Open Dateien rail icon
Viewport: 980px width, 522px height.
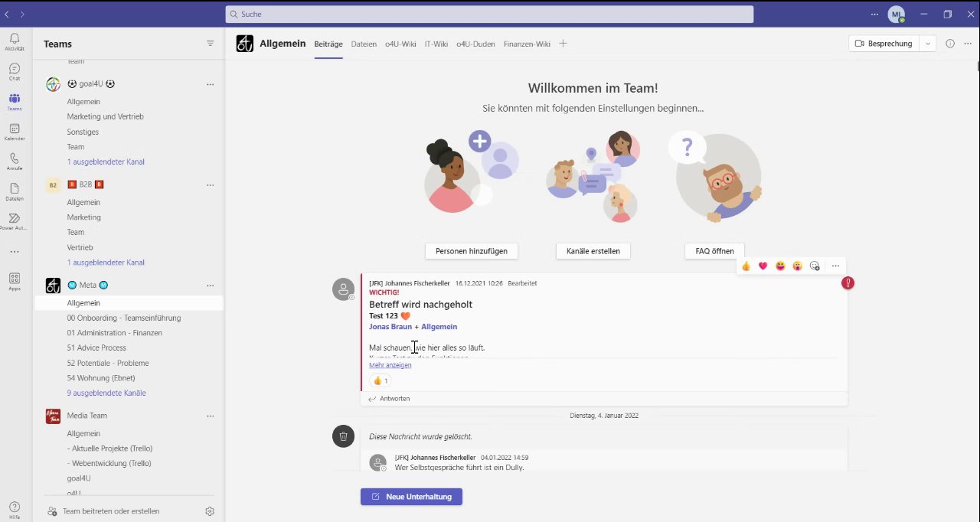(x=15, y=191)
